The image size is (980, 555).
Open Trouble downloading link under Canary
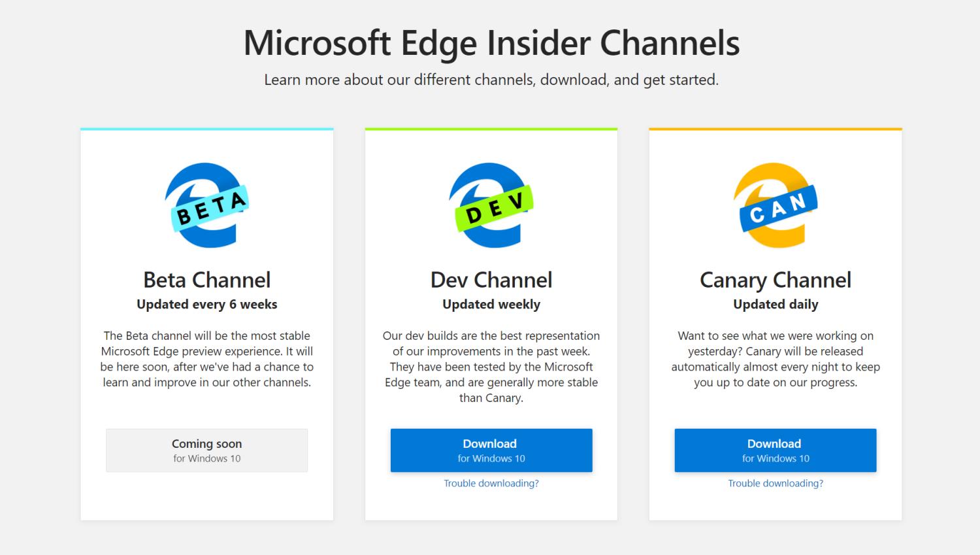[x=776, y=483]
